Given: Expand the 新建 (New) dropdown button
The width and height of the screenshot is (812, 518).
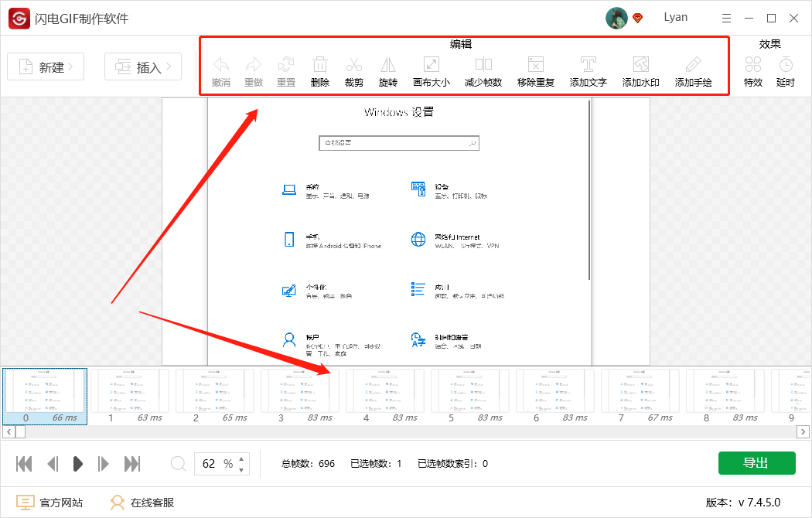Looking at the screenshot, I should point(46,66).
